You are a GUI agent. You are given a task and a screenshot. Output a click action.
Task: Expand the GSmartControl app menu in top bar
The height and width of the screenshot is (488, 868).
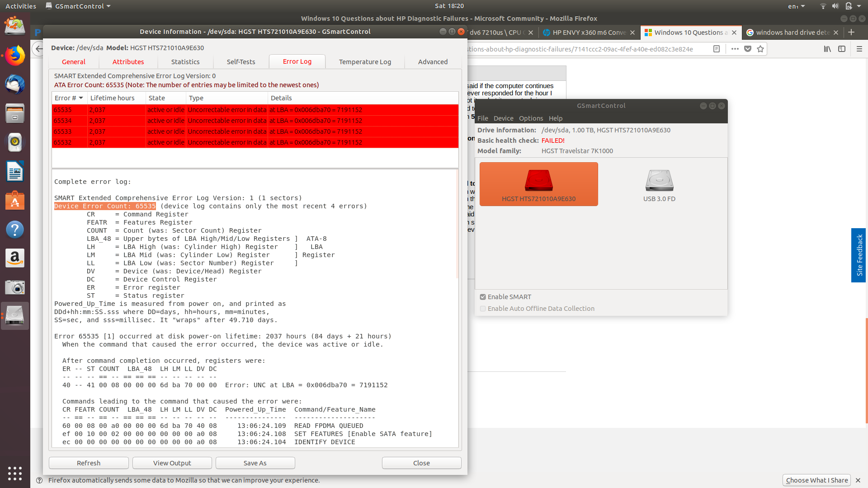click(x=79, y=6)
